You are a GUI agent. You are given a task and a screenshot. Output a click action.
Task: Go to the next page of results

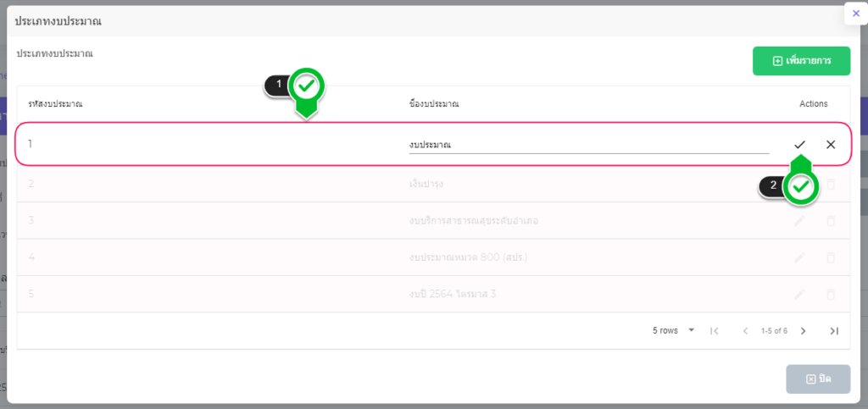click(x=804, y=331)
